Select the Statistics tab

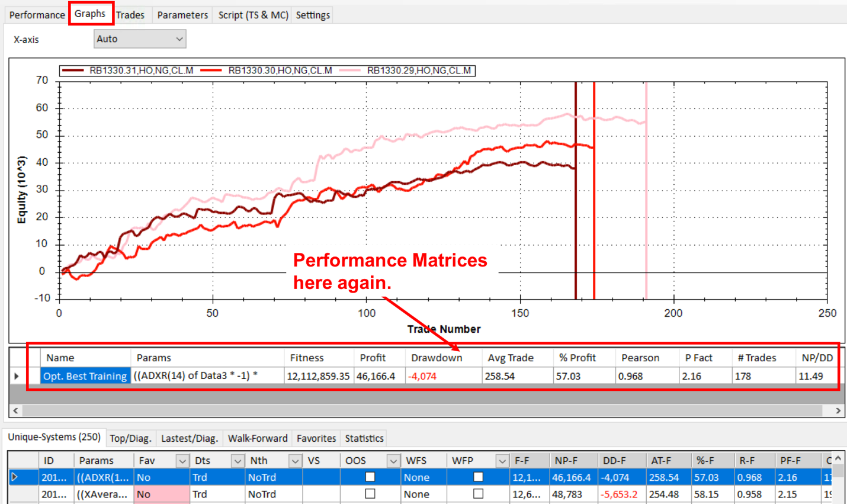(x=364, y=438)
